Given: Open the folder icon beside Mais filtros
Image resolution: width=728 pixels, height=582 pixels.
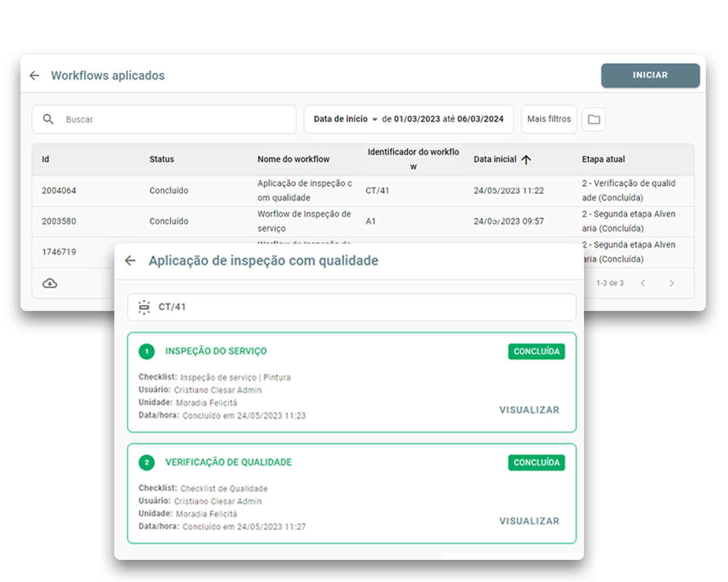Looking at the screenshot, I should (x=594, y=119).
